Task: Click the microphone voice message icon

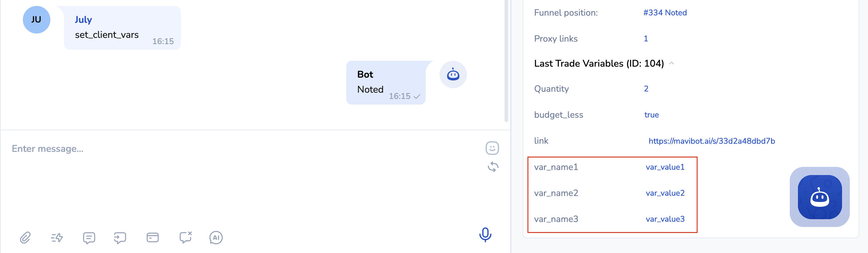Action: pyautogui.click(x=485, y=235)
